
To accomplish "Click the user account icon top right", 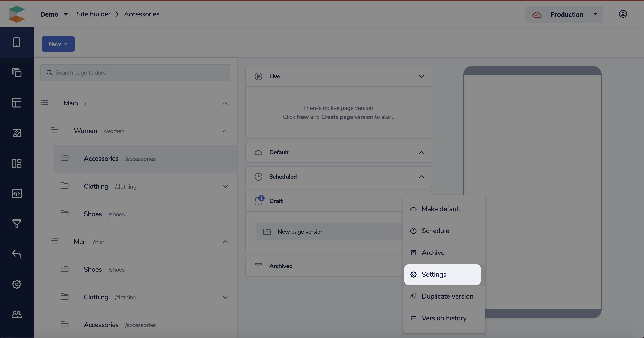I will (x=623, y=14).
